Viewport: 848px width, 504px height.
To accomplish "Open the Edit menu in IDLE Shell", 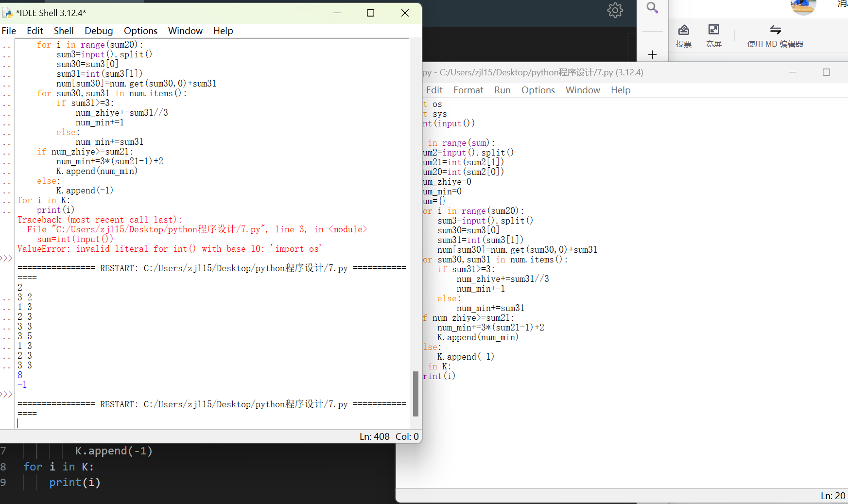I will [35, 31].
